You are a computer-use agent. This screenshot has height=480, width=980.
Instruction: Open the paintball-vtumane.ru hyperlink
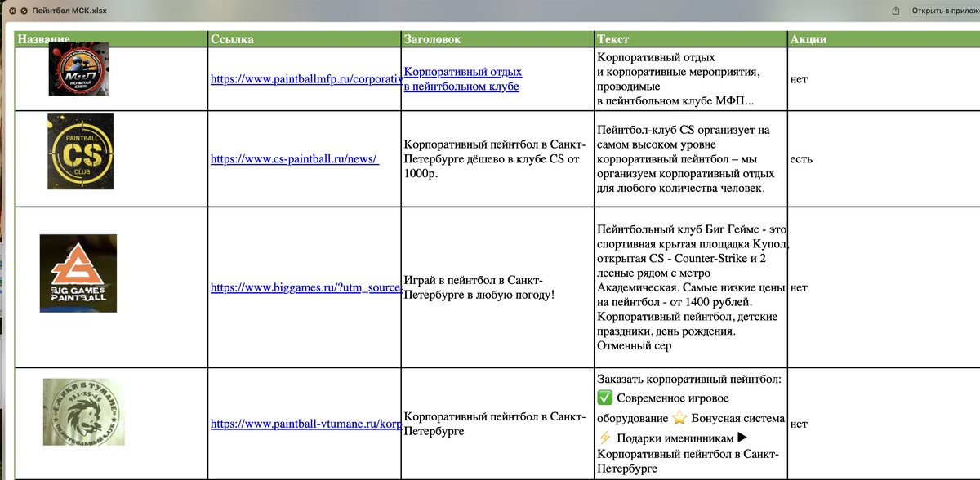coord(303,424)
